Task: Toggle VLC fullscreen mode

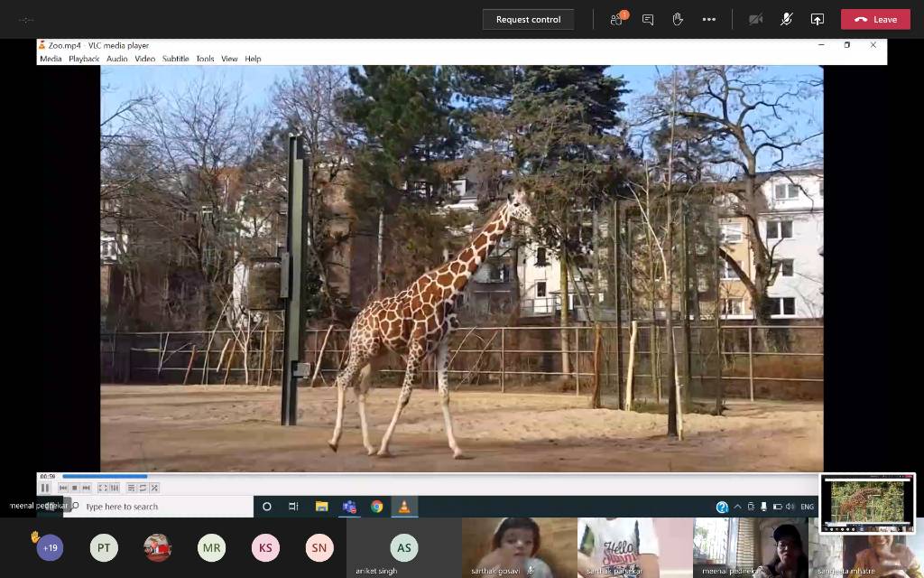Action: tap(103, 488)
